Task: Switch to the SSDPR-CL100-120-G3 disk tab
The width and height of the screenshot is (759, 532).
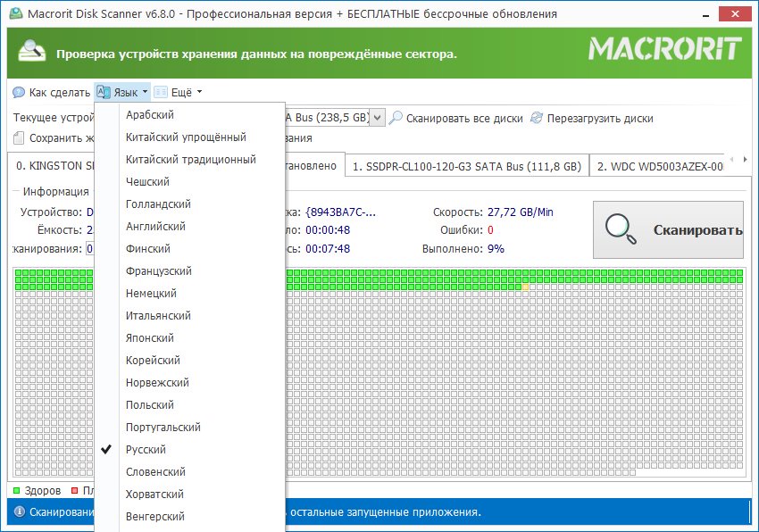Action: [467, 166]
